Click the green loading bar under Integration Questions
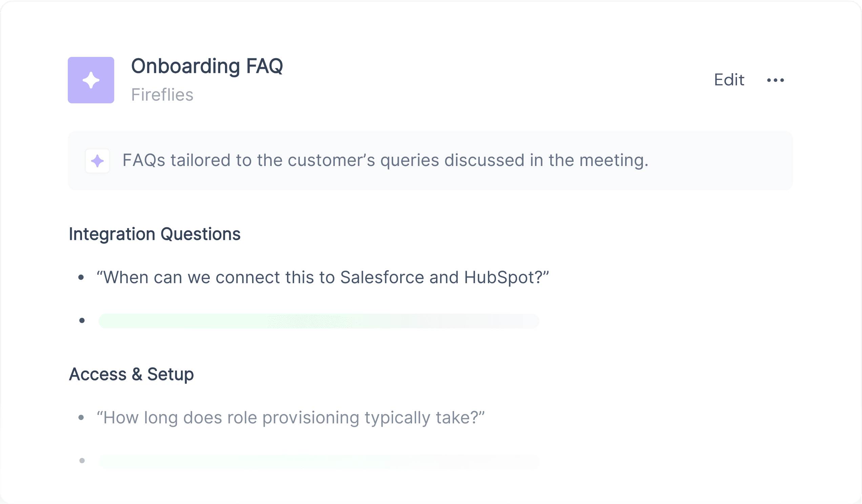This screenshot has height=504, width=862. click(x=319, y=321)
